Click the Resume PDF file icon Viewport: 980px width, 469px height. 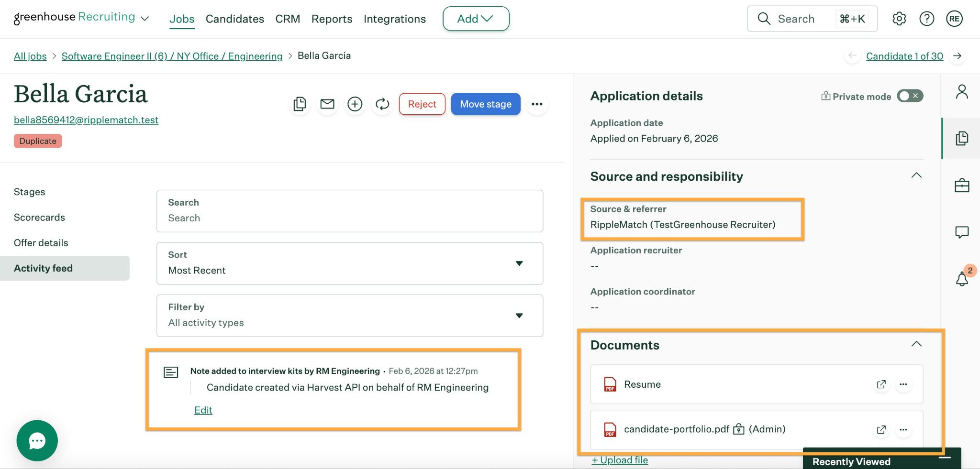pos(610,384)
